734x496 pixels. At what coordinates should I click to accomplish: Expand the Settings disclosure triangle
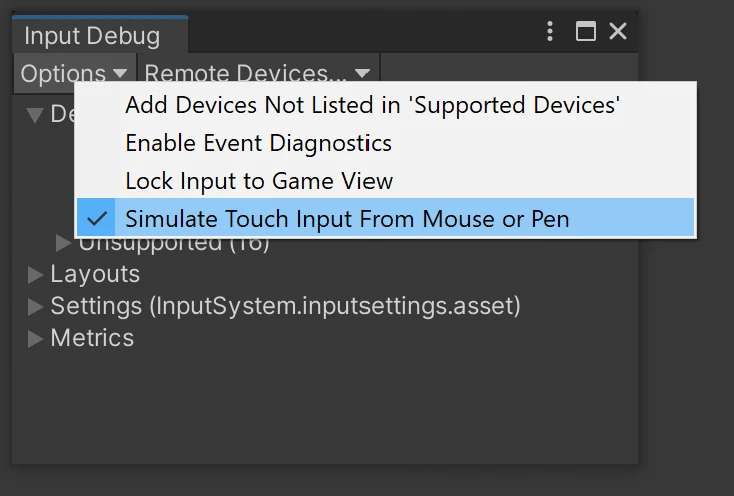tap(36, 306)
